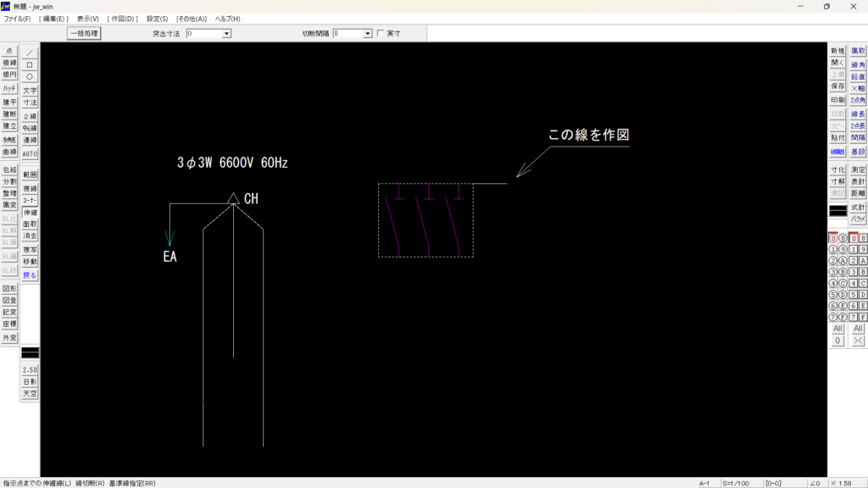Open the 設定(S) menu
This screenshot has width=868, height=488.
(157, 19)
